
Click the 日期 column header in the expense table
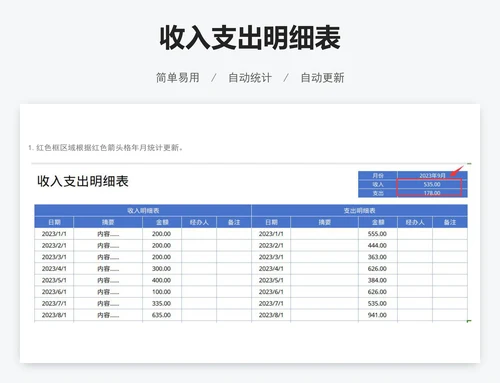271,222
